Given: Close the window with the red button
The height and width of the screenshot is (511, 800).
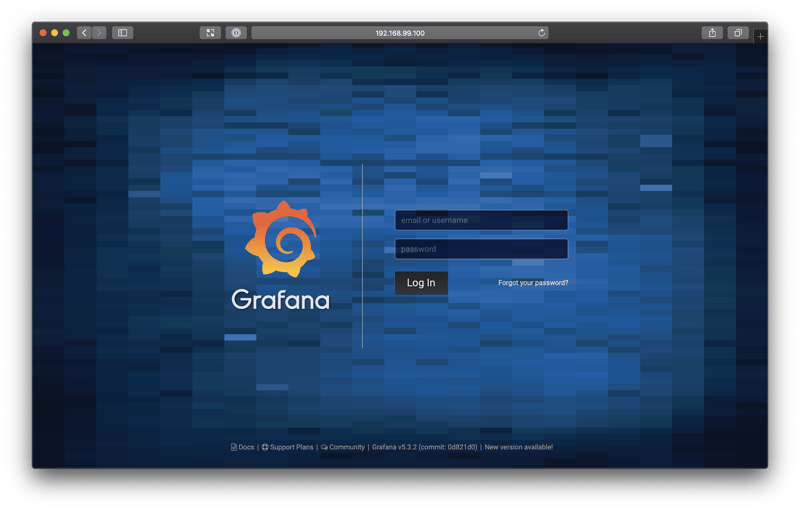Looking at the screenshot, I should [x=43, y=33].
